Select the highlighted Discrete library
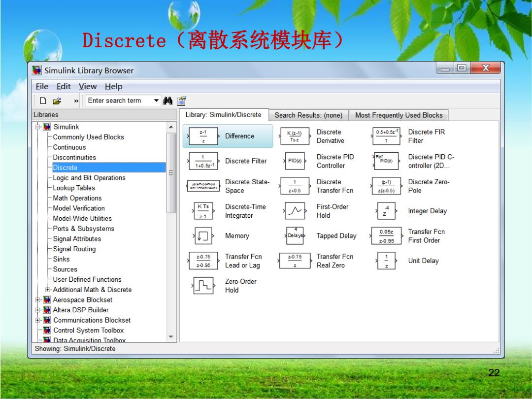The image size is (532, 399). click(109, 167)
